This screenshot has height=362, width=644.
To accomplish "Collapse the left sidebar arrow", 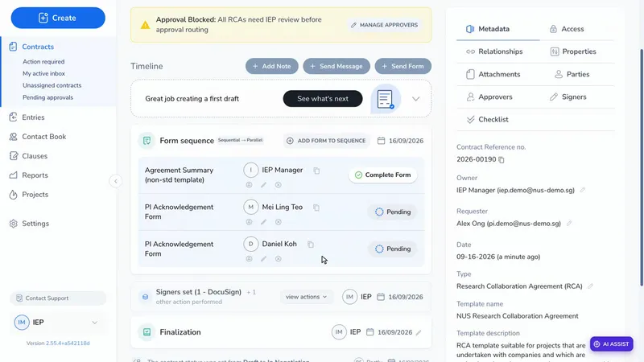I will tap(115, 181).
